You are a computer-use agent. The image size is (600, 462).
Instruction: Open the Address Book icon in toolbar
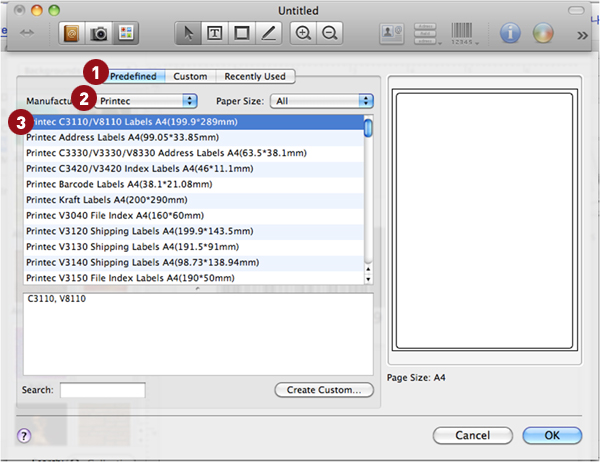[x=72, y=34]
